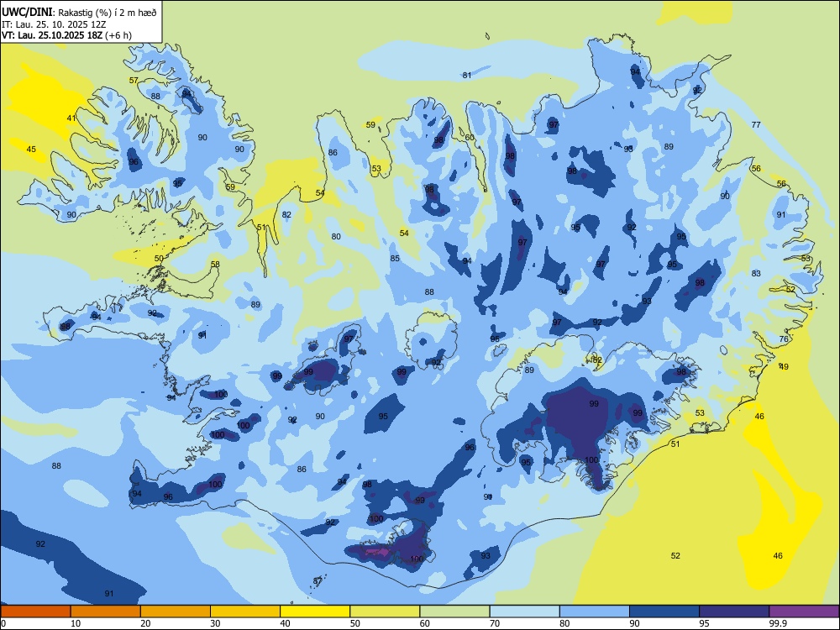Screen dimensions: 840x630
Task: Click the 'IT: Lau. 25. 10. 2025 12Z' line
Action: tap(54, 24)
